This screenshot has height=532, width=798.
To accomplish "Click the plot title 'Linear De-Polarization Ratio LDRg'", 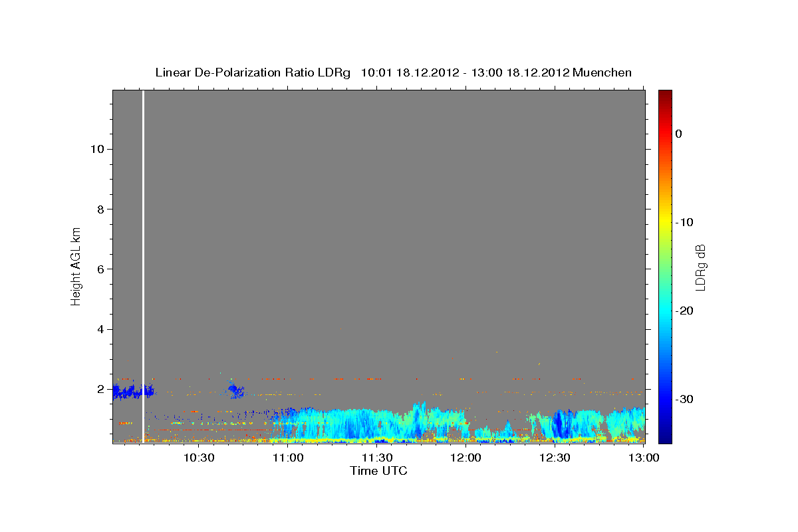I will 253,72.
